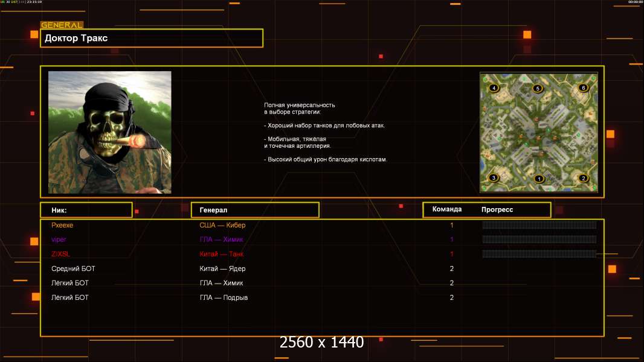Screen dimensions: 644x362
Task: Click start position marker 3 on the minimap
Action: (494, 177)
